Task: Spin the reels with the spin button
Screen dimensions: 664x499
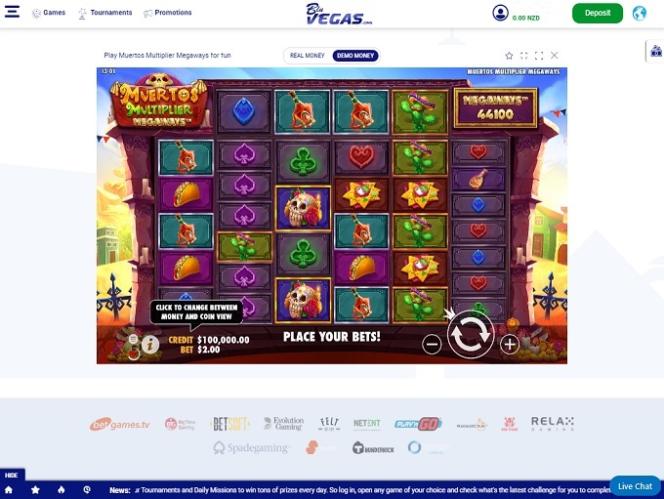Action: [470, 335]
